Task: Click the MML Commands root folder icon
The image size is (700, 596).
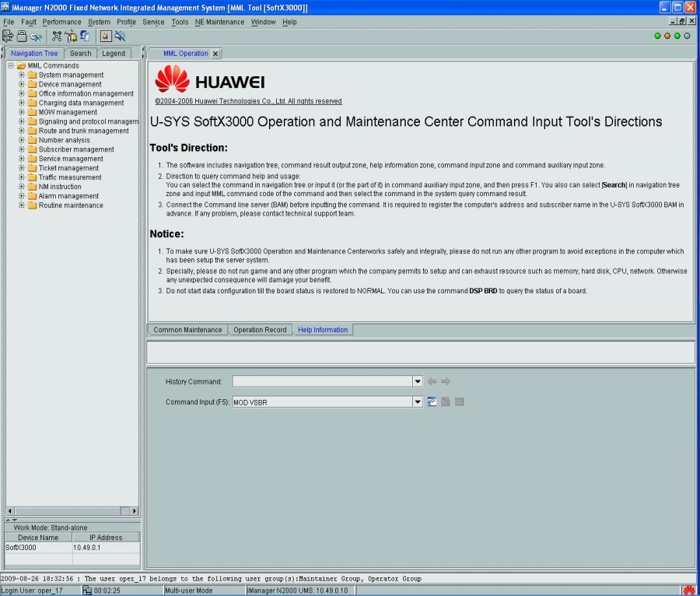Action: [22, 65]
